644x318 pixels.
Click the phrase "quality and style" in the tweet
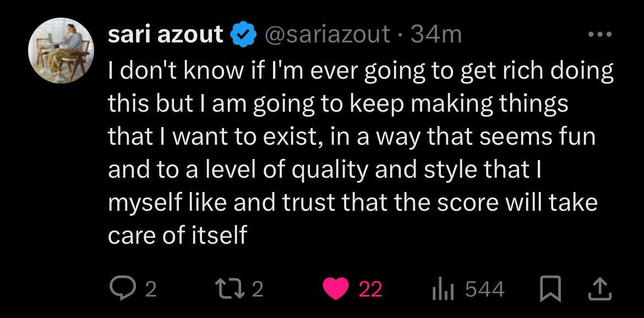pos(389,169)
